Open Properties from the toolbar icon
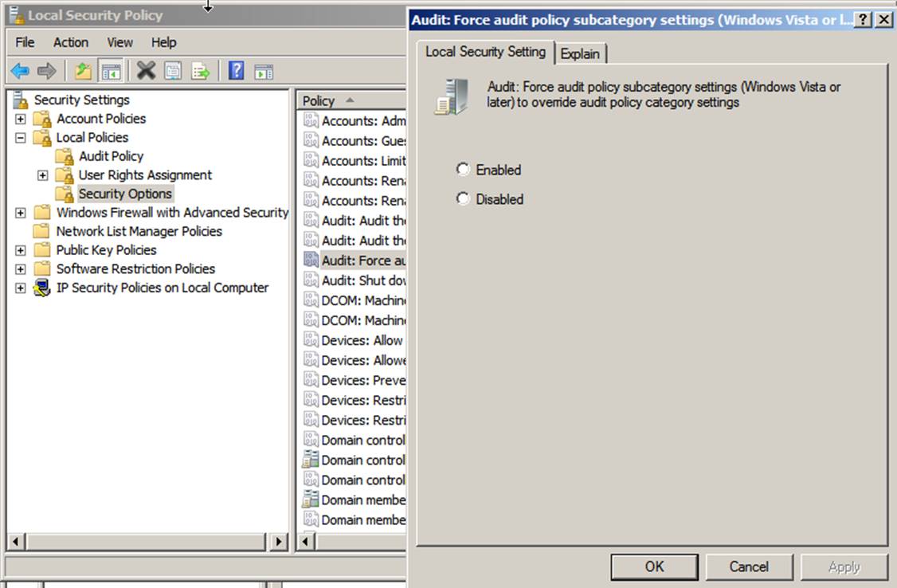This screenshot has height=588, width=897. click(x=173, y=71)
